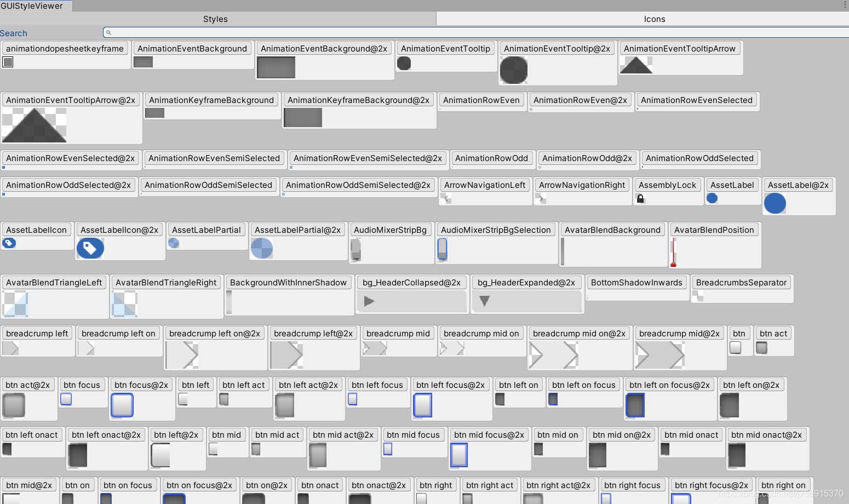Image resolution: width=849 pixels, height=504 pixels.
Task: Click the btn left on@2x dark preview
Action: (x=729, y=405)
